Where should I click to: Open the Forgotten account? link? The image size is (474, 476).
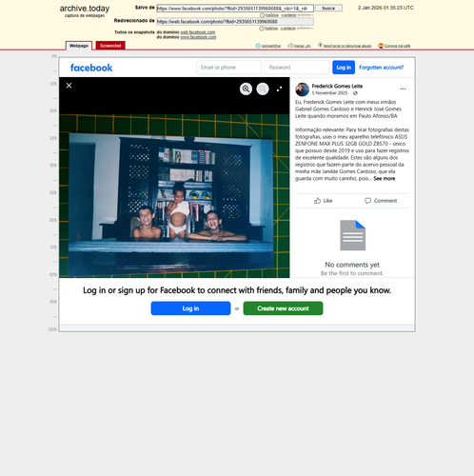(382, 68)
